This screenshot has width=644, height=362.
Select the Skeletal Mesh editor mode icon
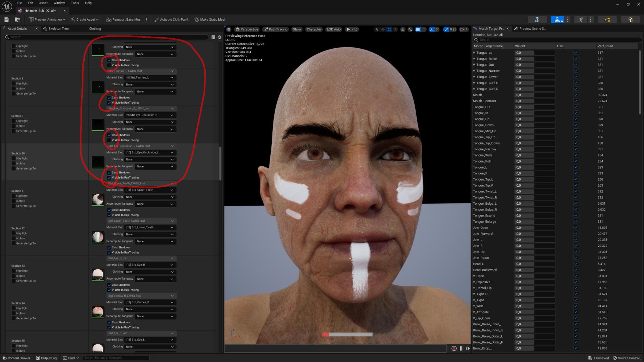[557, 20]
